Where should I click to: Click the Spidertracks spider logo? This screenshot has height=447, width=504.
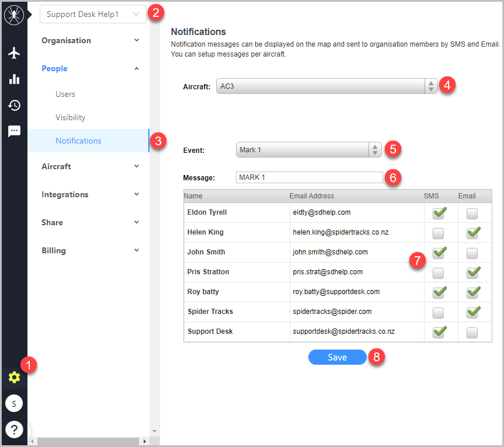(x=13, y=15)
